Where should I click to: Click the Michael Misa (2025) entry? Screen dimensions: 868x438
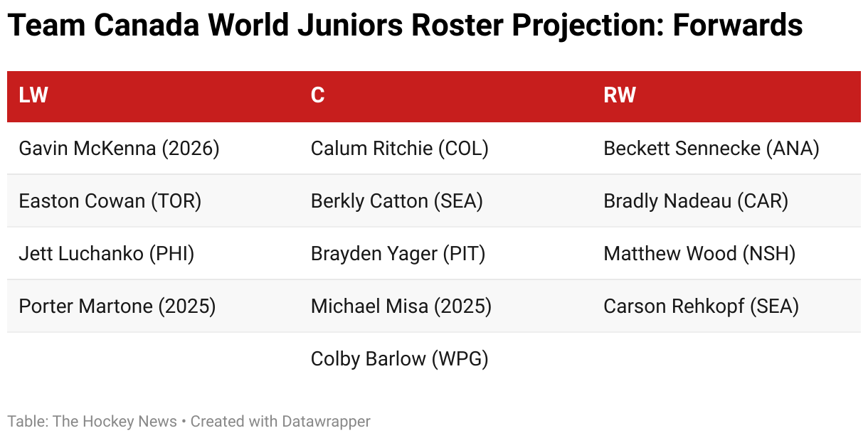401,306
